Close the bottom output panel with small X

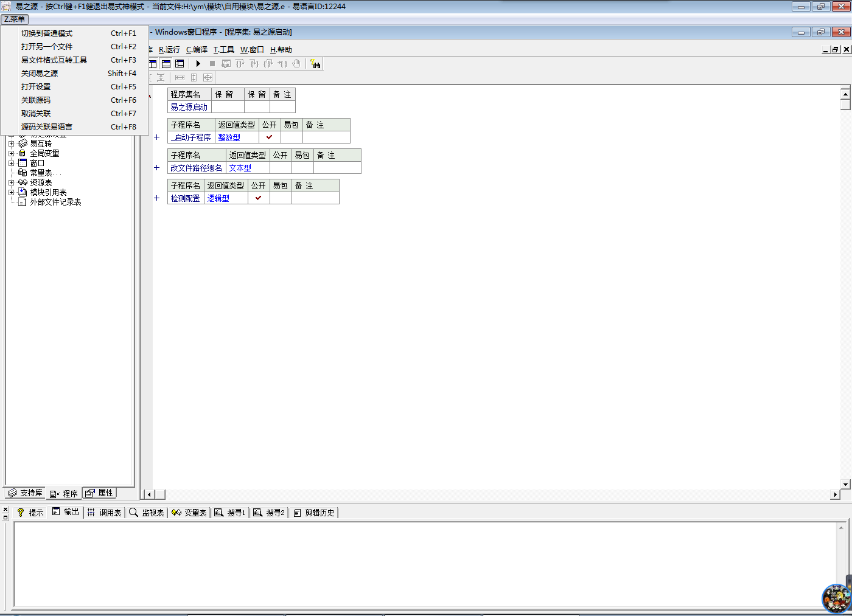[x=5, y=510]
